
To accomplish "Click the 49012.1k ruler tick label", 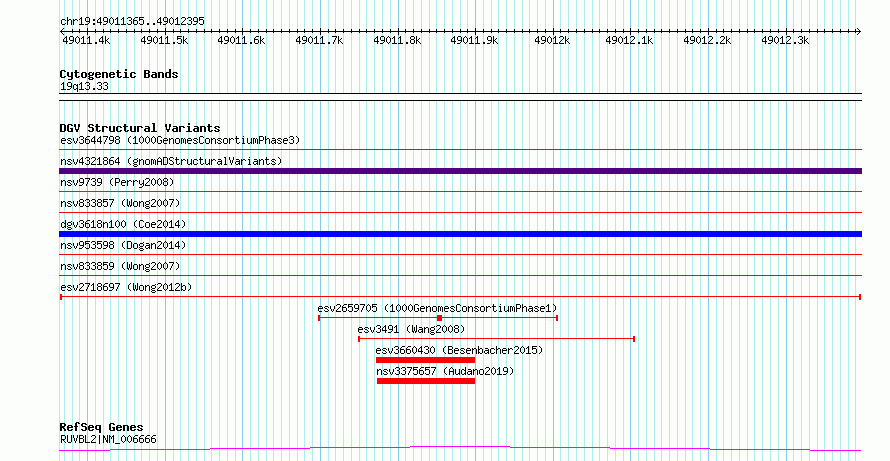I will point(629,40).
